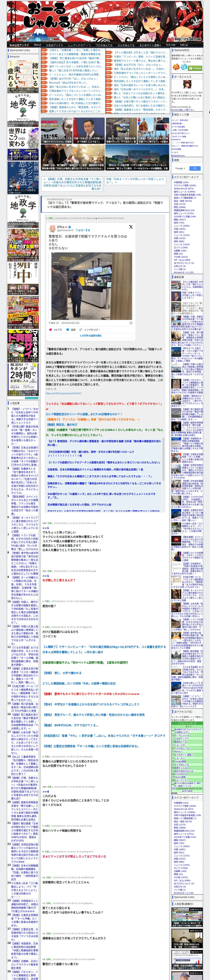This screenshot has width=210, height=980.
Task: Open the まとめサイト速報+ nav item
Action: coord(150,45)
